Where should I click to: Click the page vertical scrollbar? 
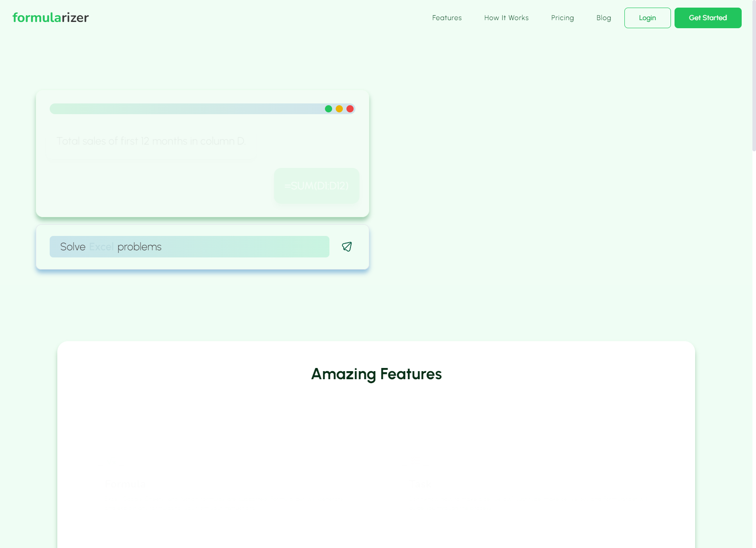pos(754,76)
